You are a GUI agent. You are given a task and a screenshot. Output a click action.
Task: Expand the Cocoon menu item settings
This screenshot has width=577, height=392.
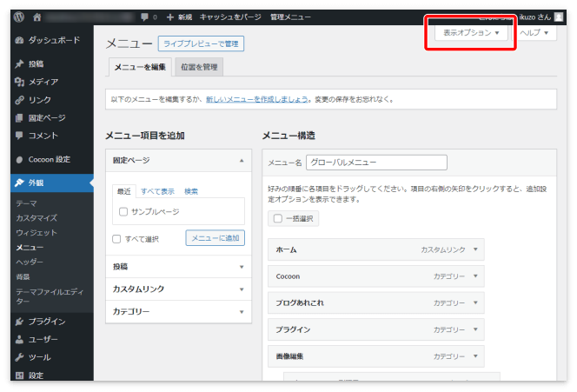[x=475, y=276]
